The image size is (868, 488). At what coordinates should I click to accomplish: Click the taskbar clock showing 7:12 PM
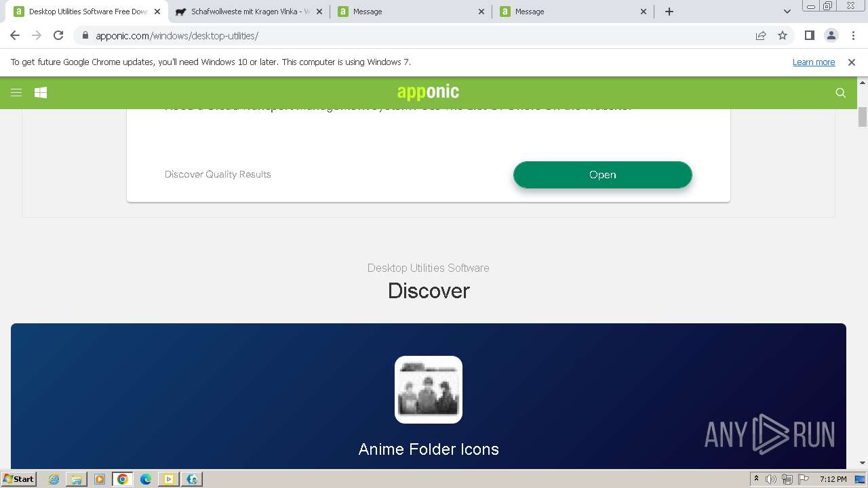(x=833, y=479)
